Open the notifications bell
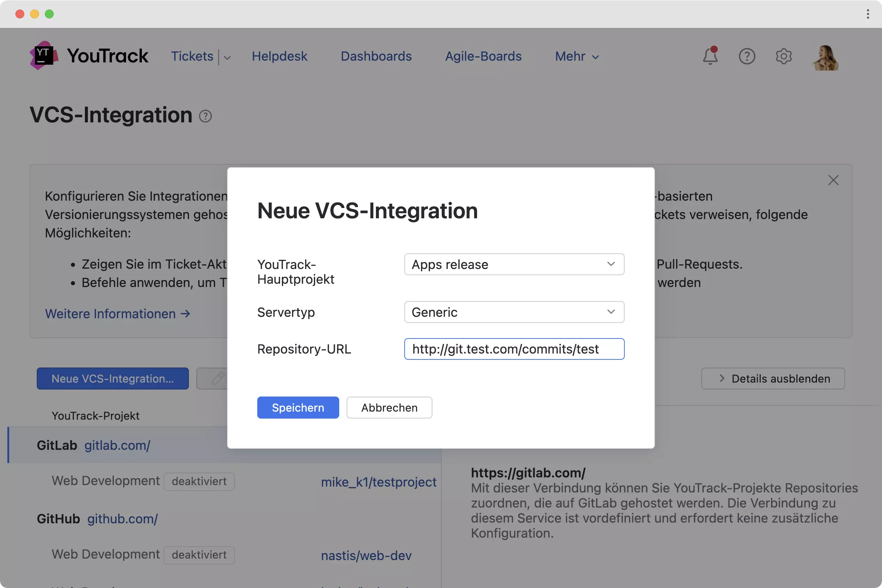Image resolution: width=882 pixels, height=588 pixels. pyautogui.click(x=710, y=56)
